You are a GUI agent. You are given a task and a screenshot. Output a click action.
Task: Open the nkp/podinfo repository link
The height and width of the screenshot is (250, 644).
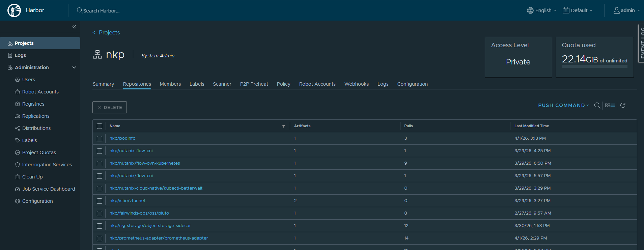click(122, 138)
